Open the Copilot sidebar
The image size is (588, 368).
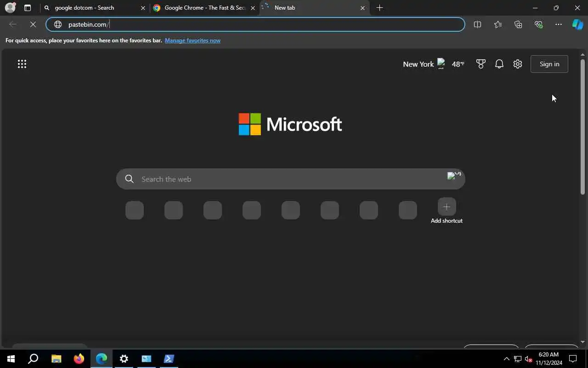[x=577, y=24]
